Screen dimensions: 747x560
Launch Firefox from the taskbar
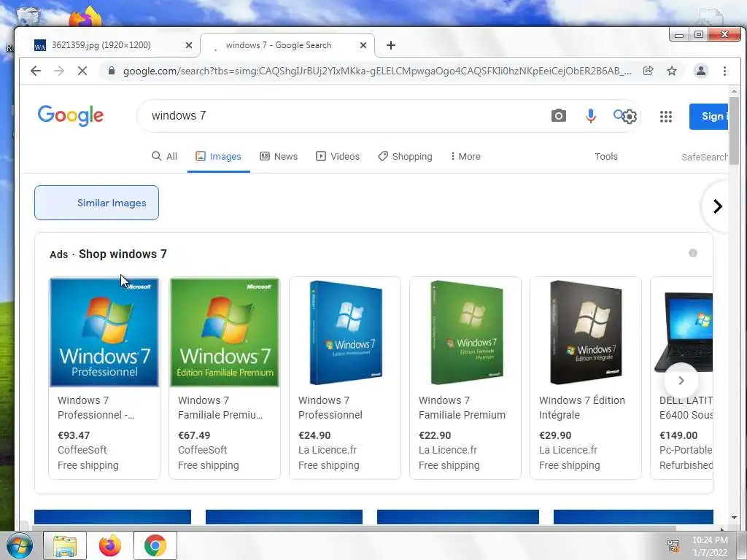click(x=109, y=545)
